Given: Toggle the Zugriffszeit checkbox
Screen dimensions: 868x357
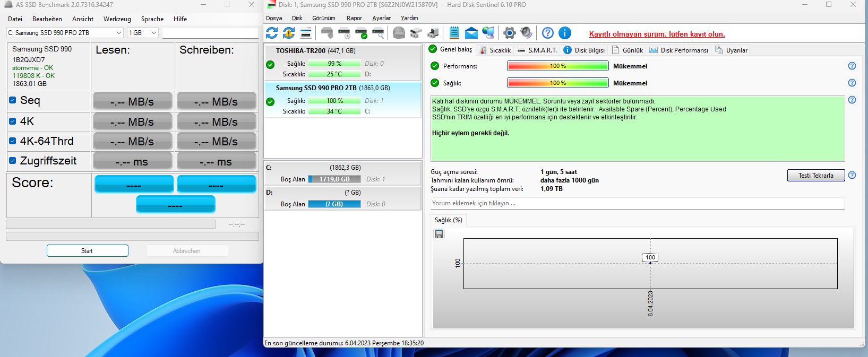Looking at the screenshot, I should (13, 160).
